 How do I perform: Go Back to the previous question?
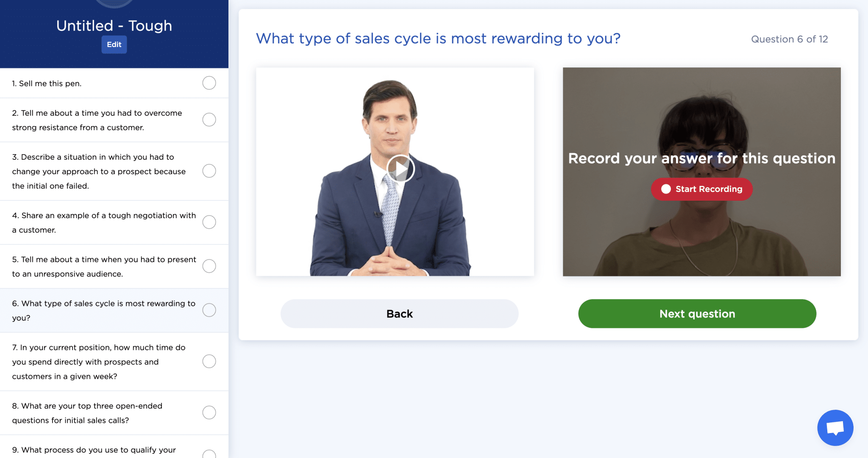(x=399, y=314)
